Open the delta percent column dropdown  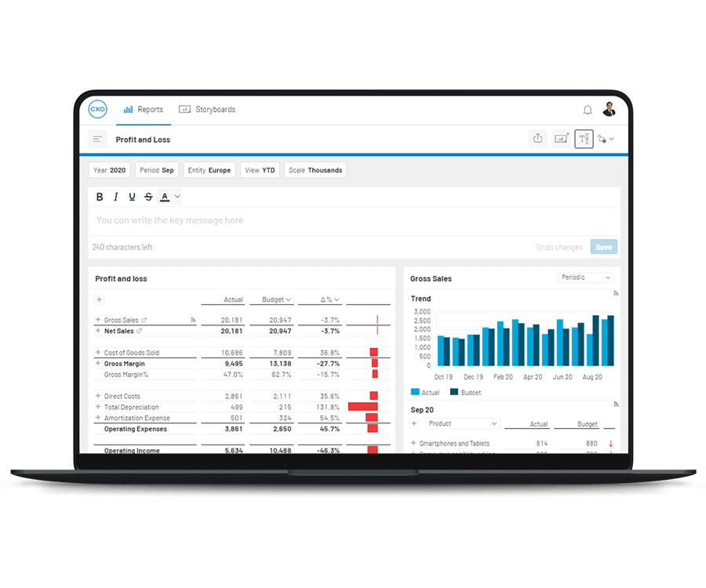click(x=337, y=299)
